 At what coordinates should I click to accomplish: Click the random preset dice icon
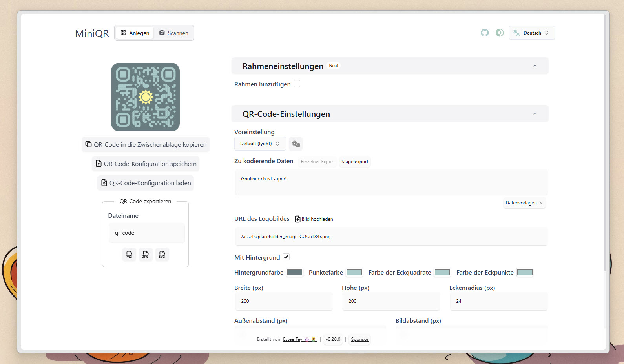click(296, 144)
